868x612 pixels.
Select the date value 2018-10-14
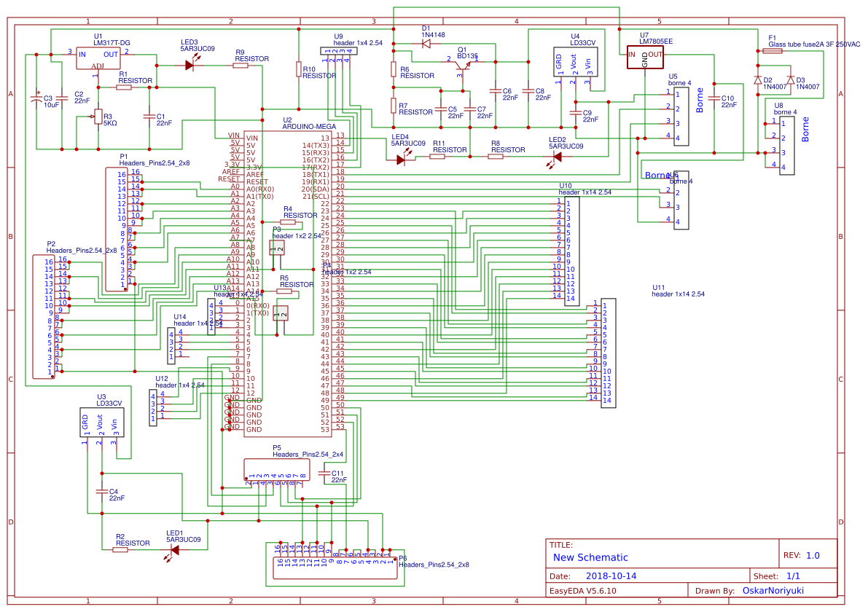tap(611, 576)
